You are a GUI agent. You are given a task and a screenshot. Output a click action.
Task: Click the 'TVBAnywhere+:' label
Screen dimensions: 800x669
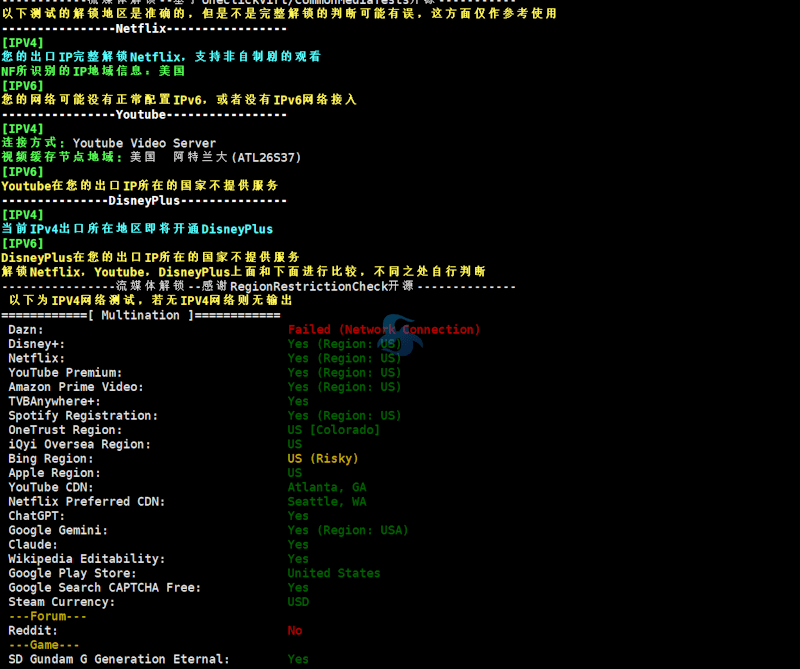(x=54, y=401)
